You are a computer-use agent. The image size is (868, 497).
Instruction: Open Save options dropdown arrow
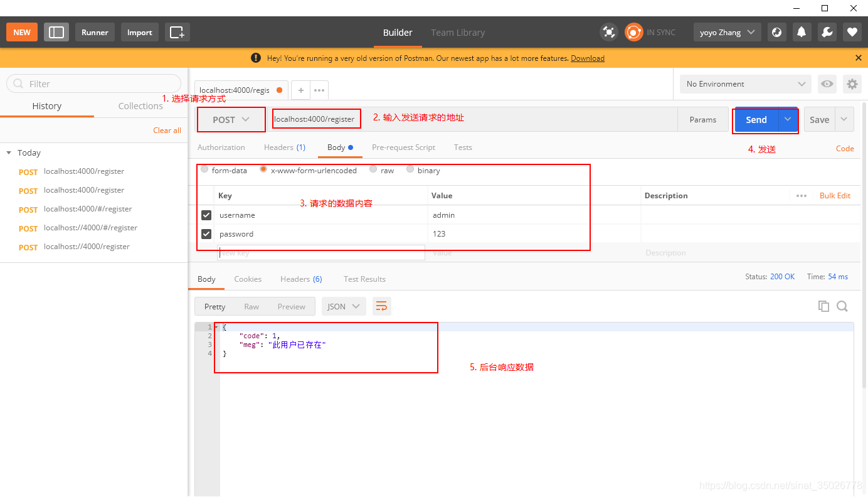pos(844,119)
